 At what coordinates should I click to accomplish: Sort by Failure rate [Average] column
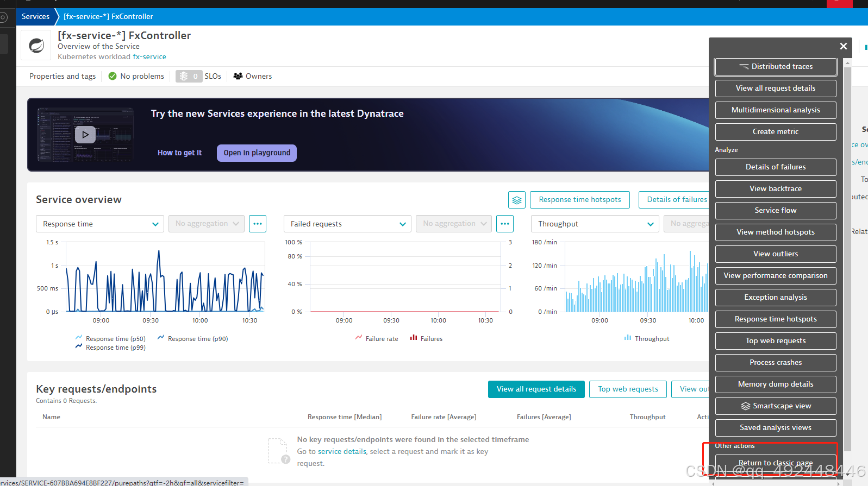point(444,417)
